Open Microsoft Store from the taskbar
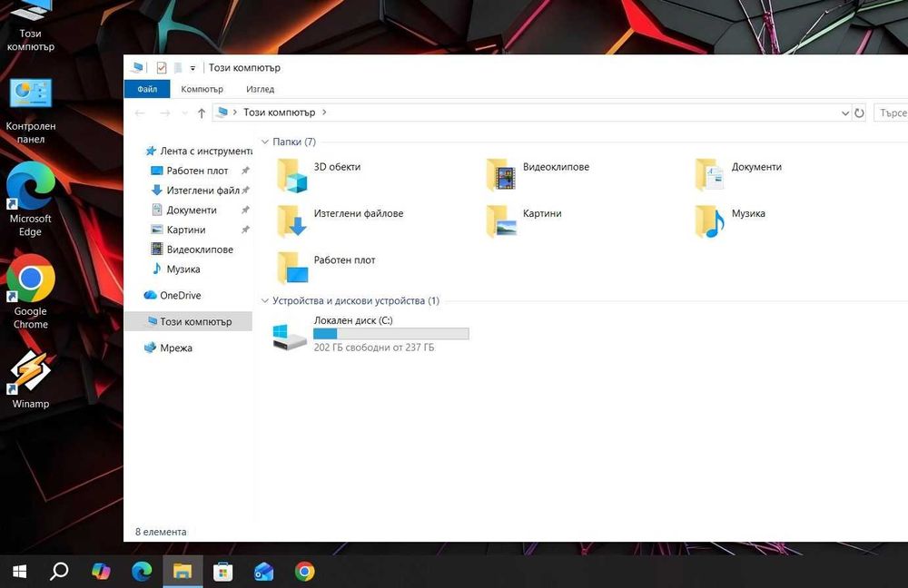This screenshot has width=908, height=588. (x=223, y=572)
